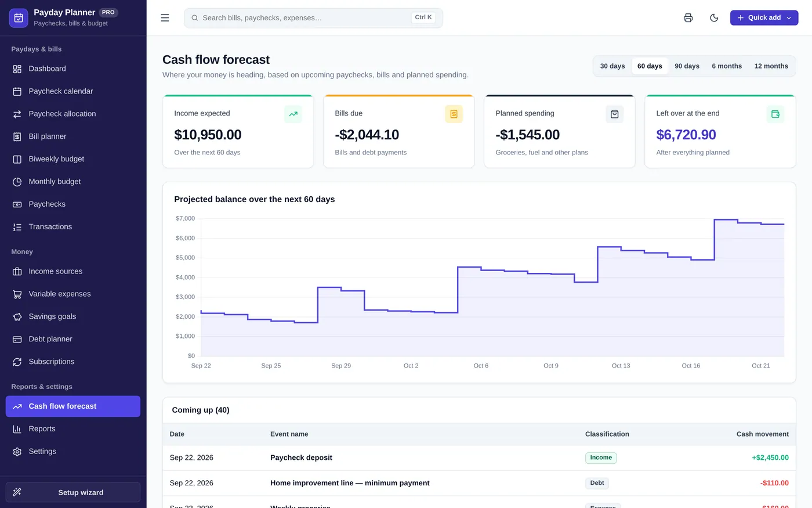Click the Planned spending bag icon
Screen dimensions: 812x508
[x=614, y=114]
